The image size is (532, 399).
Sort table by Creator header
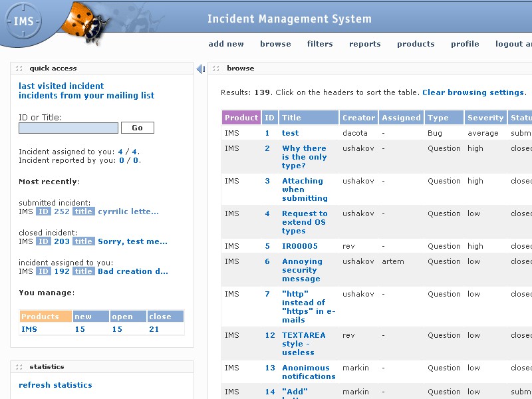(358, 118)
